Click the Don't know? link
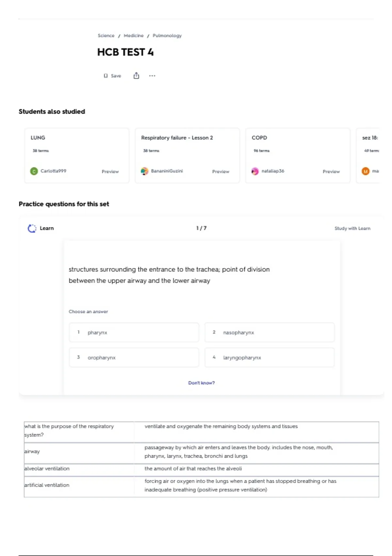Image resolution: width=392 pixels, height=556 pixels. click(x=202, y=383)
